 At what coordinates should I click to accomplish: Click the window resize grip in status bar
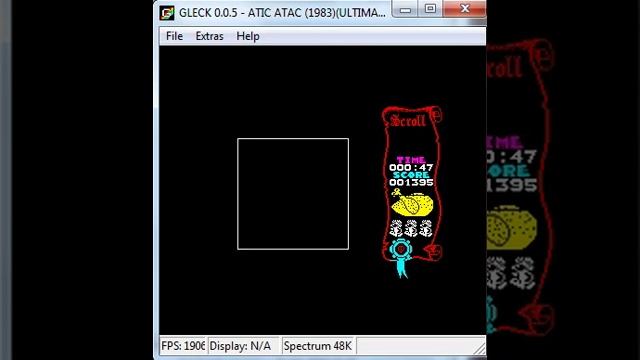pos(480,349)
